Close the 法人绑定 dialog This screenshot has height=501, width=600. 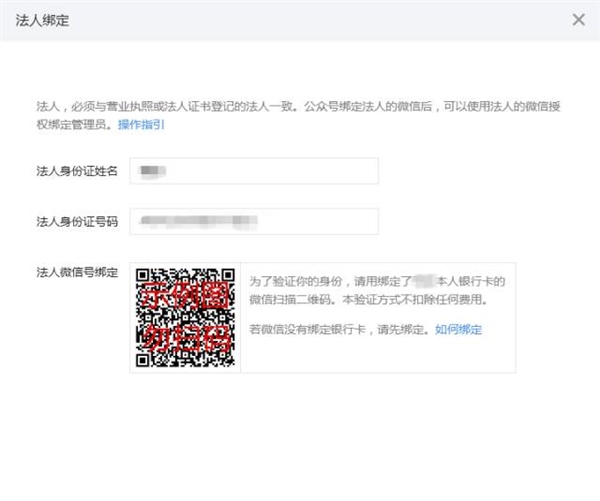coord(578,19)
